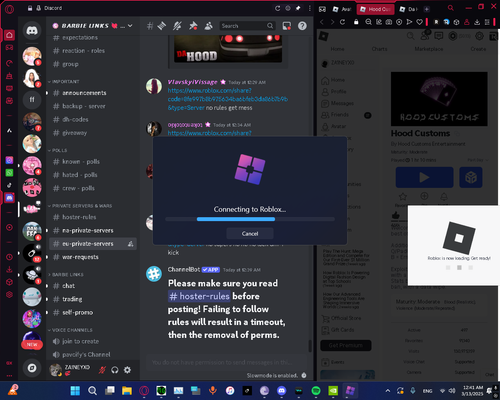Toggle Roblox follow plus icon
Viewport: 500px width, 400px height.
pos(424,196)
